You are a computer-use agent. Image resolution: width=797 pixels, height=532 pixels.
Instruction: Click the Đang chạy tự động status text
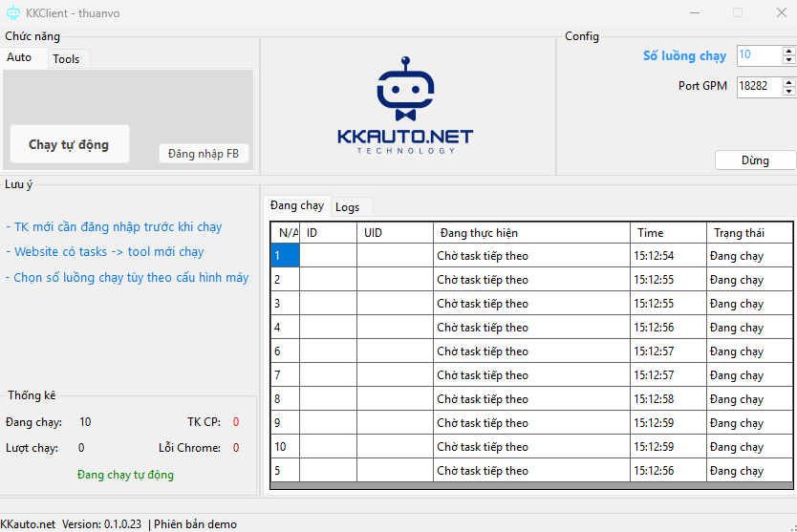(125, 475)
